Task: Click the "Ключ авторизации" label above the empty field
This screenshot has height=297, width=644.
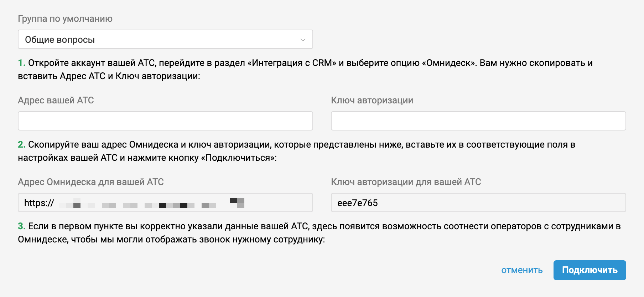Action: pos(372,100)
